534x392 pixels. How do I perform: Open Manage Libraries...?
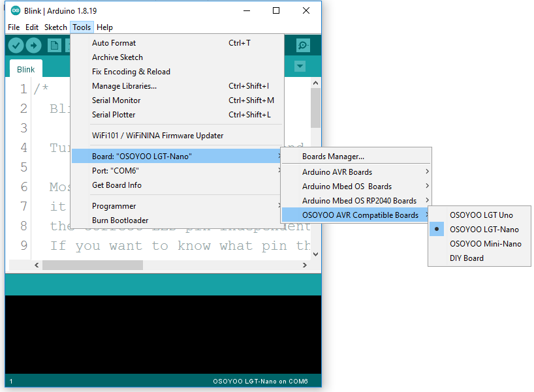pos(177,85)
